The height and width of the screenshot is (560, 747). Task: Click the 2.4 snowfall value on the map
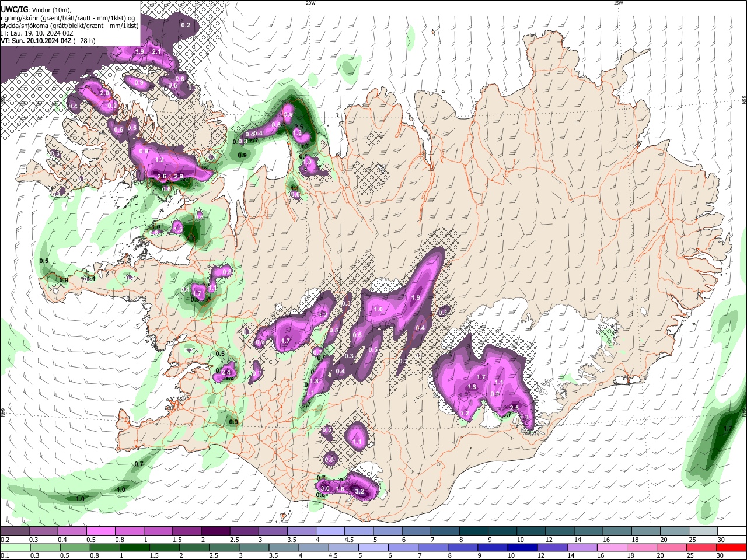point(227,372)
